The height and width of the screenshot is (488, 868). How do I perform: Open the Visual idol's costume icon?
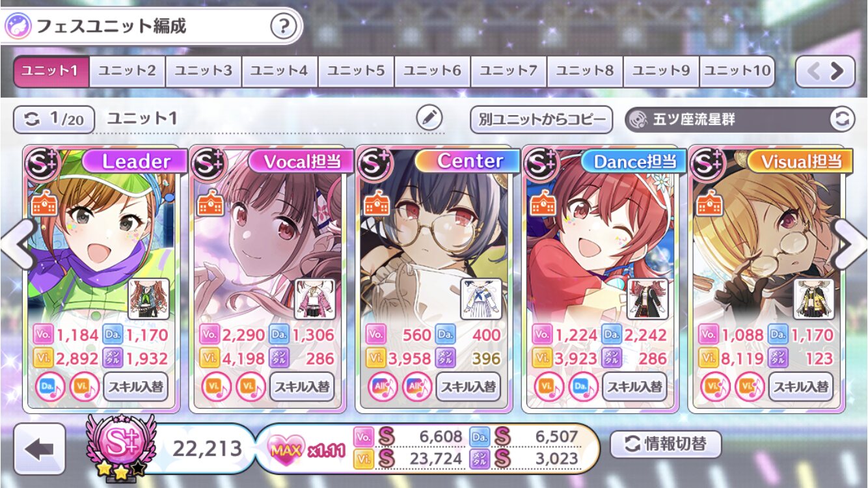814,299
